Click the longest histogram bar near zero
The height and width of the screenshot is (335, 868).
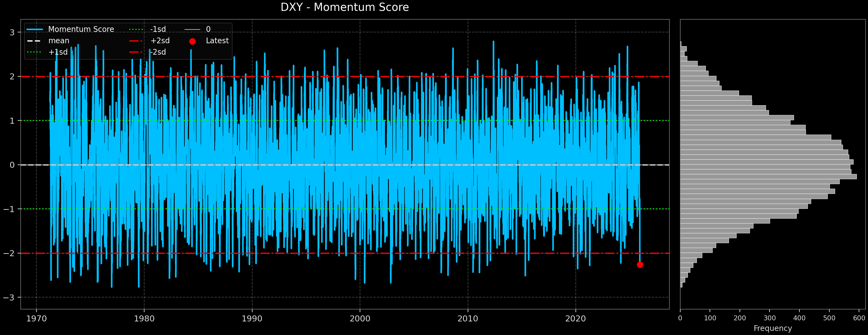[x=768, y=176]
